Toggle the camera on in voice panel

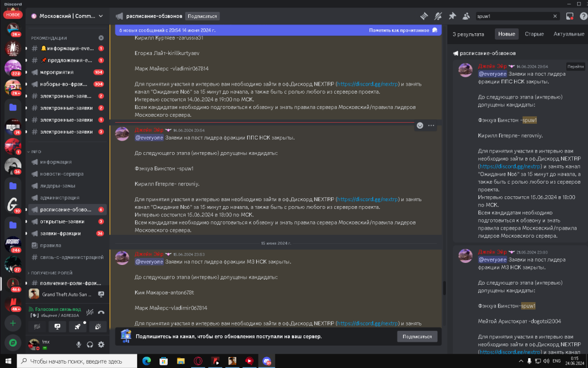37,327
